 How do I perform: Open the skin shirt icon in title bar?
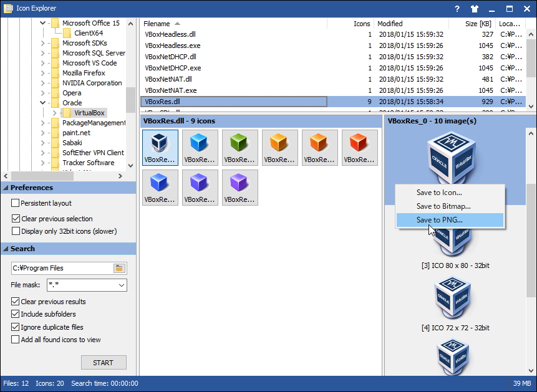475,9
